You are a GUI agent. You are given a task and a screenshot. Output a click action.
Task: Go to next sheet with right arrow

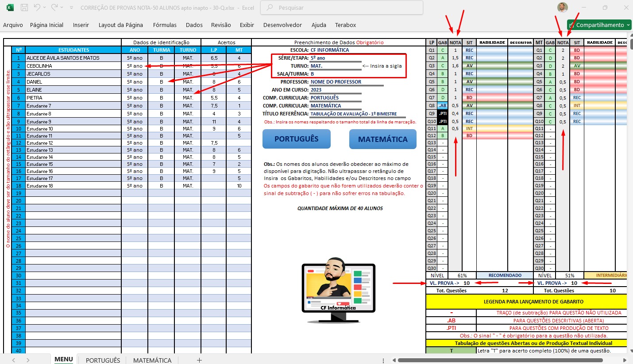pos(28,360)
